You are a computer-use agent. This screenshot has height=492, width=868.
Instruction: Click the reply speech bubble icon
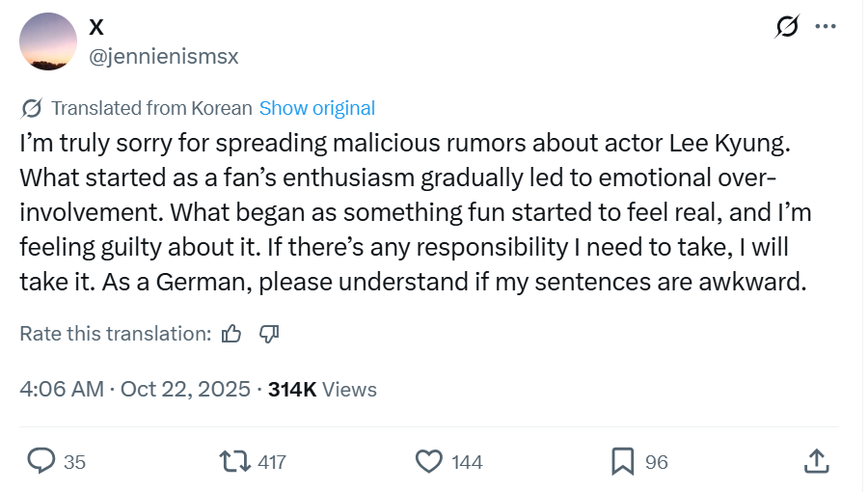41,462
